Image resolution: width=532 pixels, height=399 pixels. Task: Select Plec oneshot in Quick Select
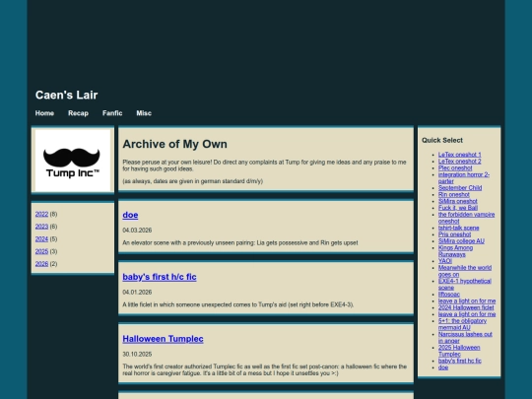[455, 167]
